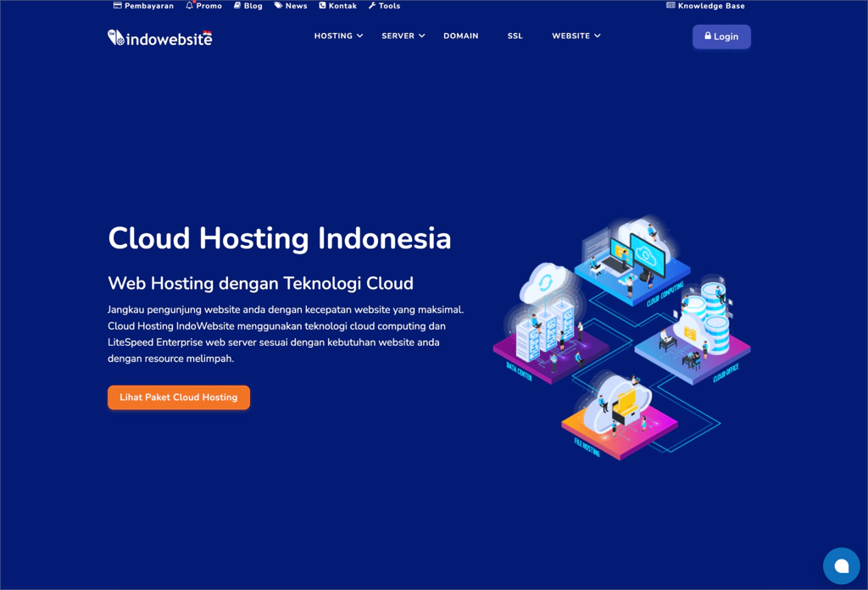Go to the Blog link
The image size is (868, 590).
click(248, 6)
